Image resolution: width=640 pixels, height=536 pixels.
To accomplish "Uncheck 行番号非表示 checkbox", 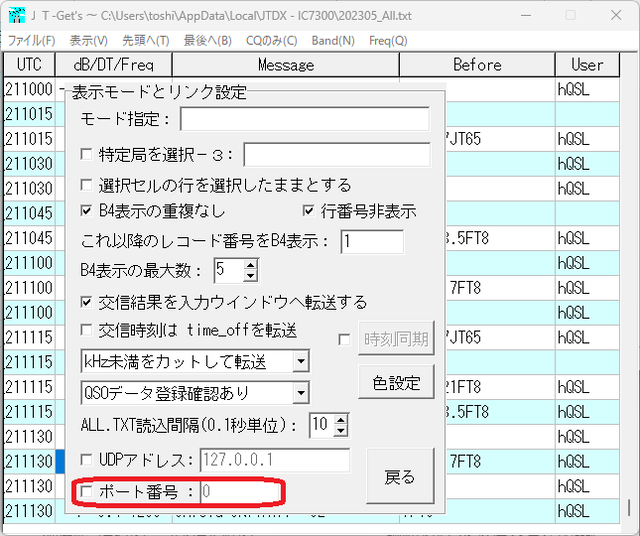I will (309, 211).
